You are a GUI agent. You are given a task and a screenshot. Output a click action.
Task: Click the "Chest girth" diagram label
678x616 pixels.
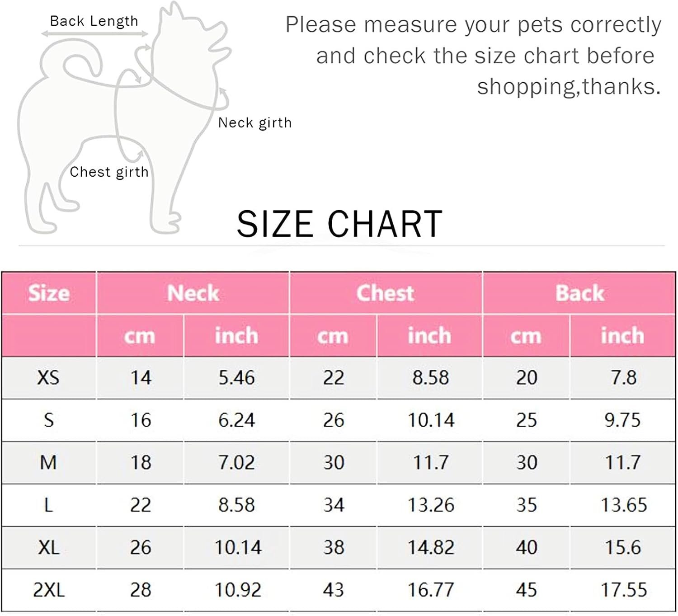109,172
